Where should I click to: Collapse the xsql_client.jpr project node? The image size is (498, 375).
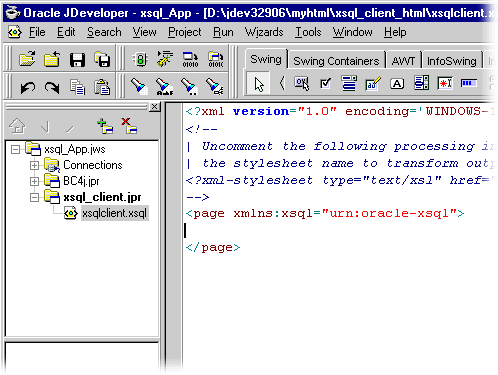pos(34,197)
